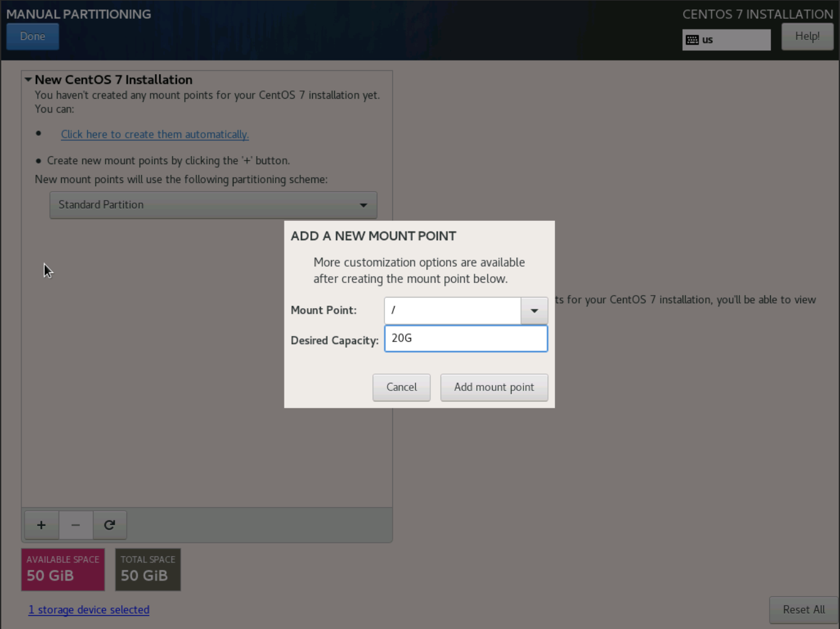Click the plus icon to add mount point
840x629 pixels.
42,525
